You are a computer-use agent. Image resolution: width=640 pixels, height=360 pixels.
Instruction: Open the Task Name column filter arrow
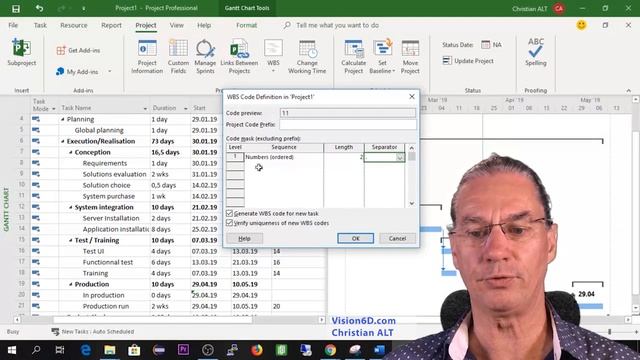pyautogui.click(x=145, y=109)
